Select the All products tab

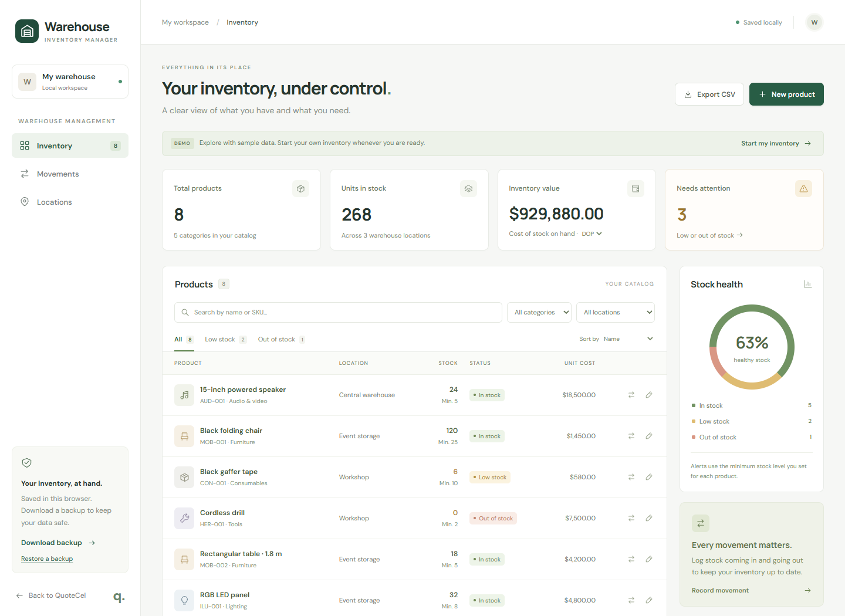pyautogui.click(x=184, y=340)
